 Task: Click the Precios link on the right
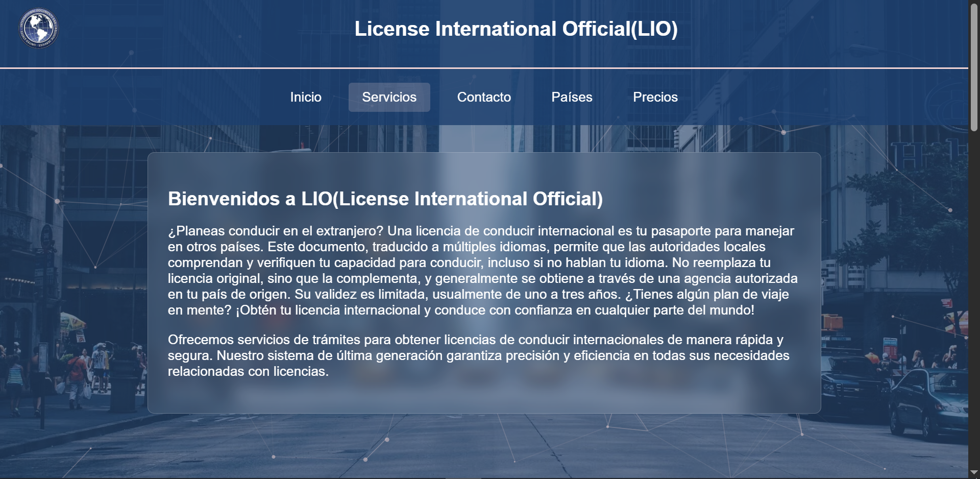(x=655, y=97)
